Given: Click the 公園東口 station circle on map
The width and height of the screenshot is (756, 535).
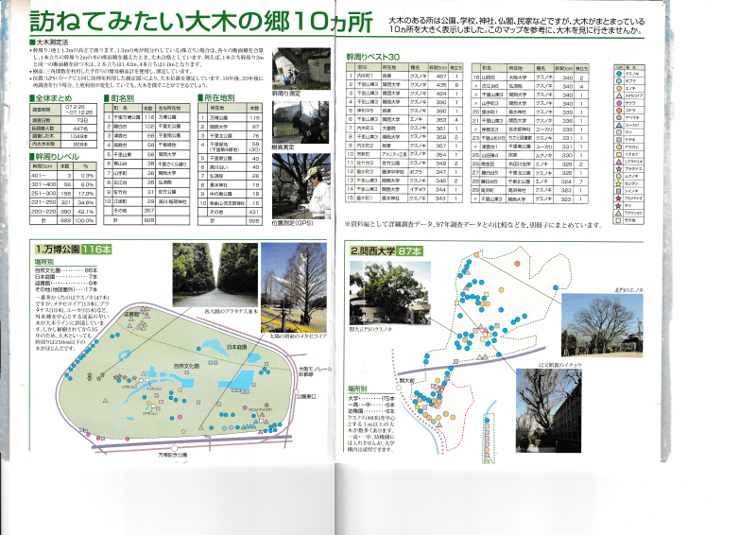Looking at the screenshot, I should point(297,392).
